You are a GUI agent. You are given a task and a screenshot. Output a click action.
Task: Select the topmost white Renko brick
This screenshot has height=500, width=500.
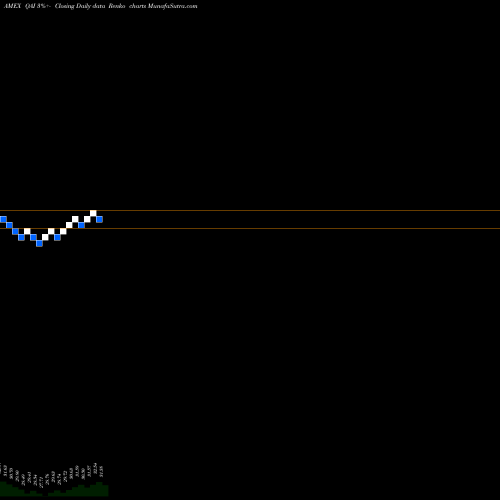coord(93,213)
